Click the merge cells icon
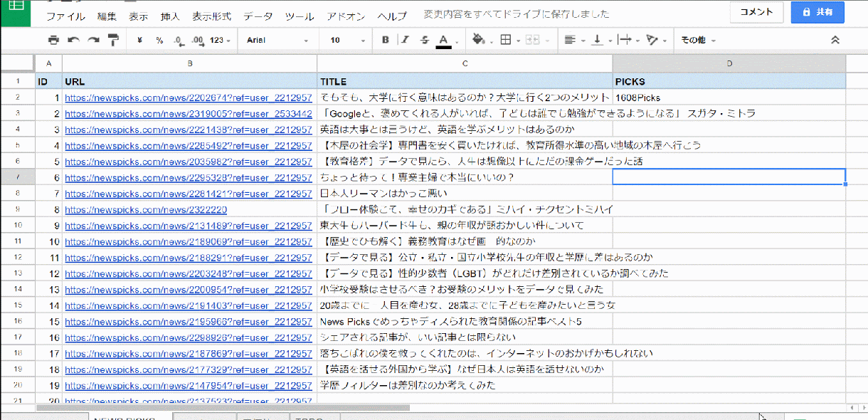This screenshot has height=420, width=868. tap(533, 40)
